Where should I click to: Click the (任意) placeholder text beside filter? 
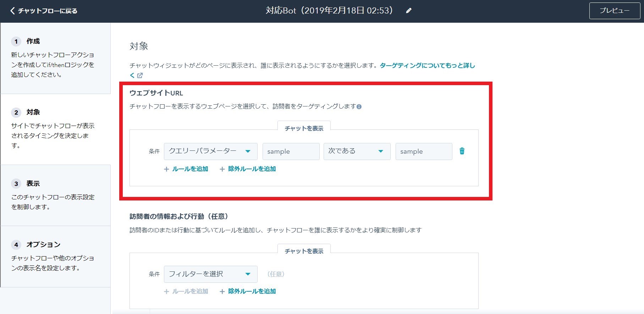[276, 274]
